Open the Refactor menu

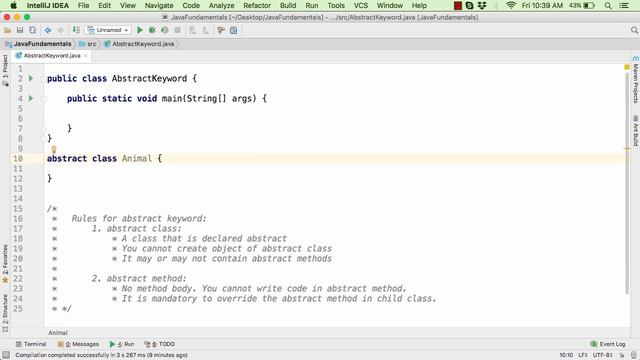[x=257, y=5]
